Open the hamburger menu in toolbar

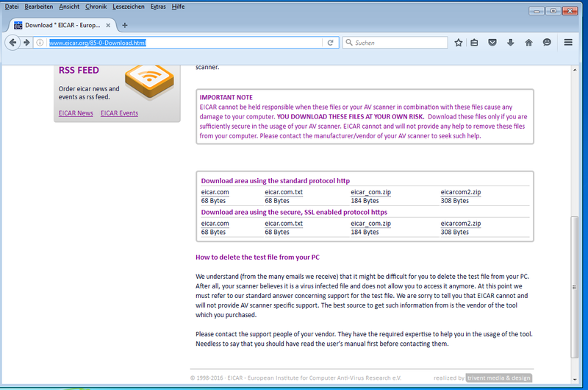pos(568,43)
